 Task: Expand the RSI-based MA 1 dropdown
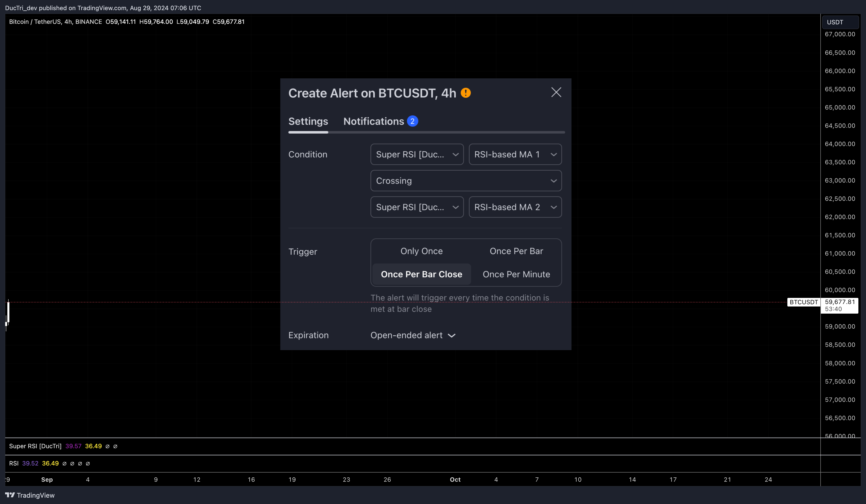515,154
